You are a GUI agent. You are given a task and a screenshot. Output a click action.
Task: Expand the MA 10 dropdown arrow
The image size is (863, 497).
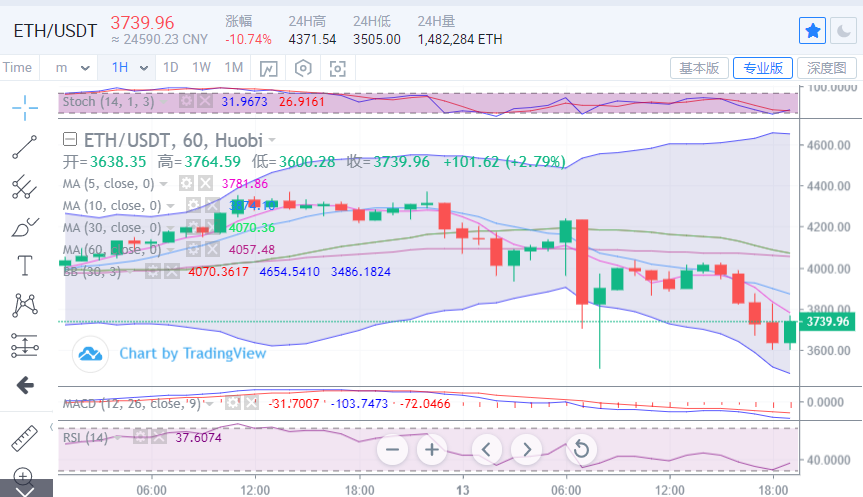[171, 206]
